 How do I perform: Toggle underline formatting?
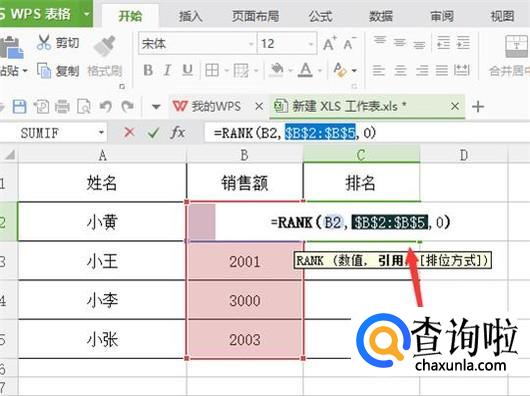click(x=187, y=70)
